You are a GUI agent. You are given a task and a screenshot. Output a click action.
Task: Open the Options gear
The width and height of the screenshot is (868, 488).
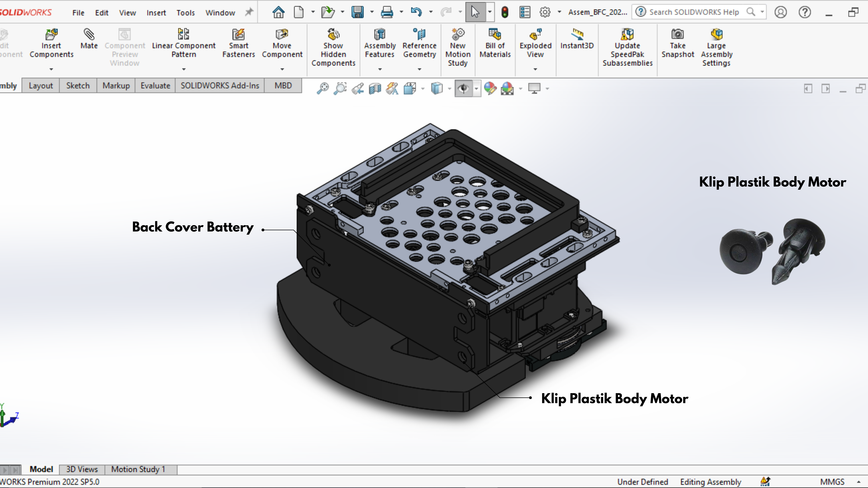tap(545, 12)
